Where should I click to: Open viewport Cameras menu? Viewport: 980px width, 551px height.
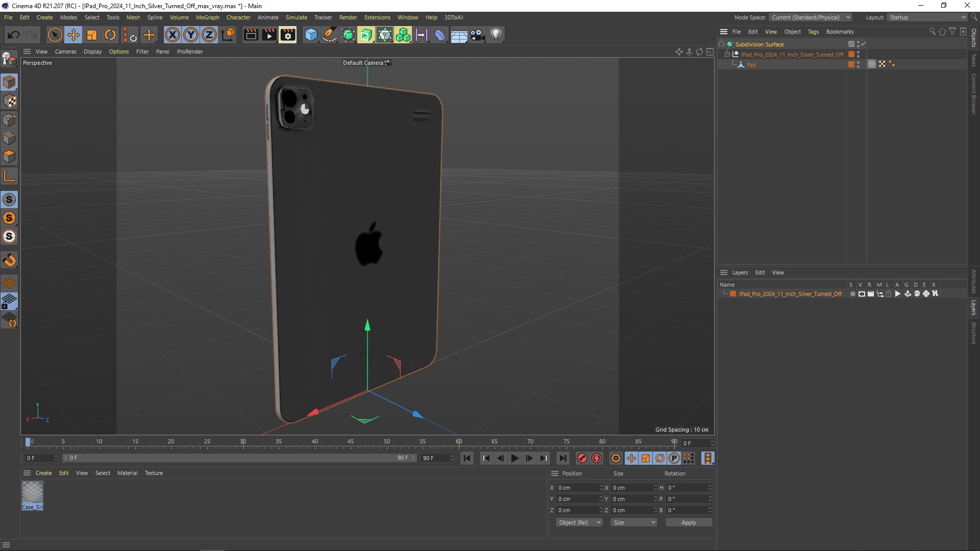(x=65, y=52)
